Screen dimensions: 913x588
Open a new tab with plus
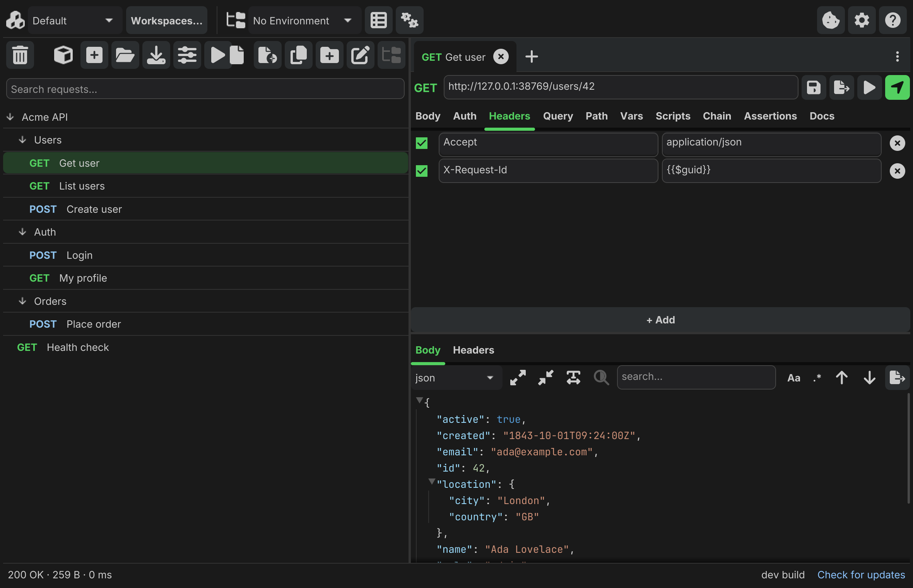532,56
